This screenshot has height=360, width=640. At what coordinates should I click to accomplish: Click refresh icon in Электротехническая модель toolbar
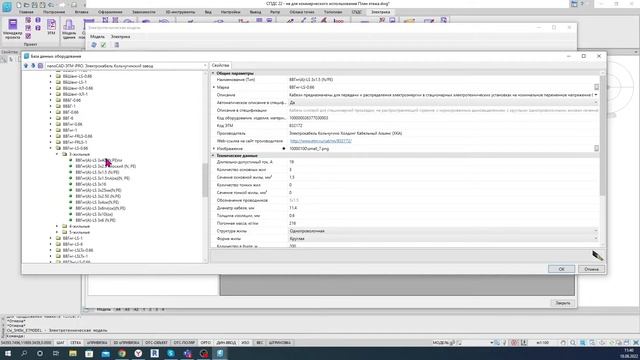tap(94, 45)
